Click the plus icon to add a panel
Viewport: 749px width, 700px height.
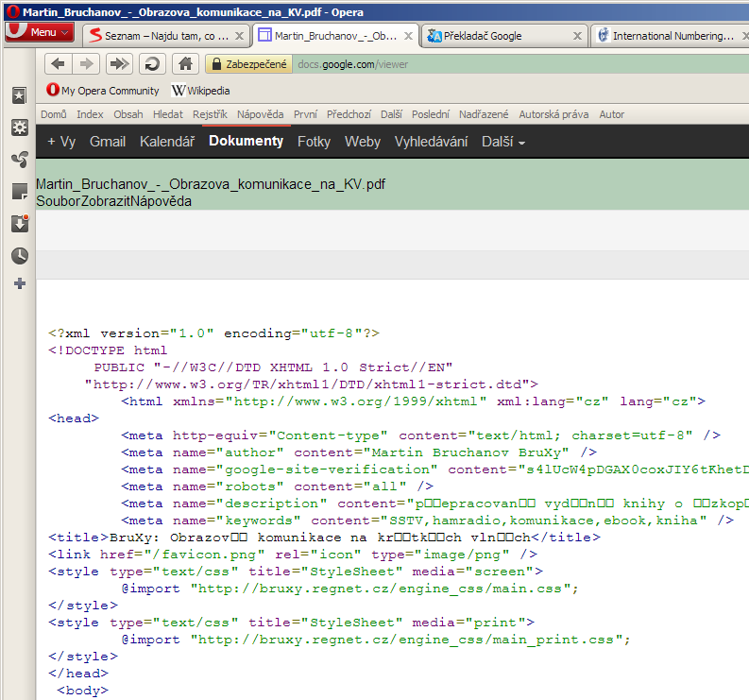point(19,283)
